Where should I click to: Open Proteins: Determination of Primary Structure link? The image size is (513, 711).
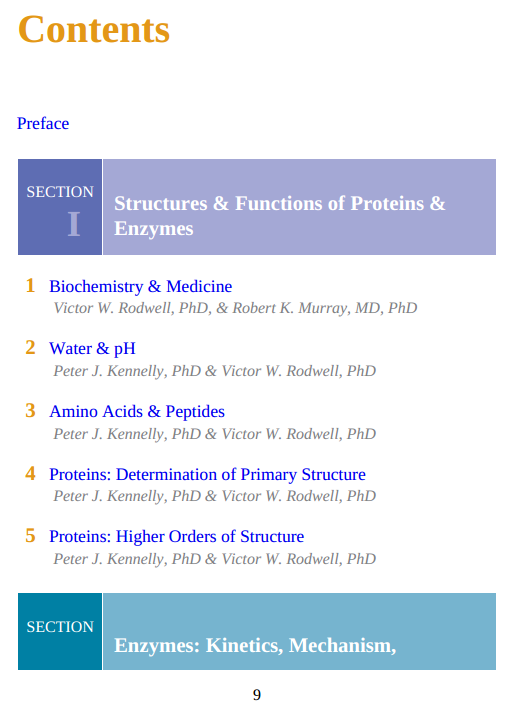tap(207, 474)
